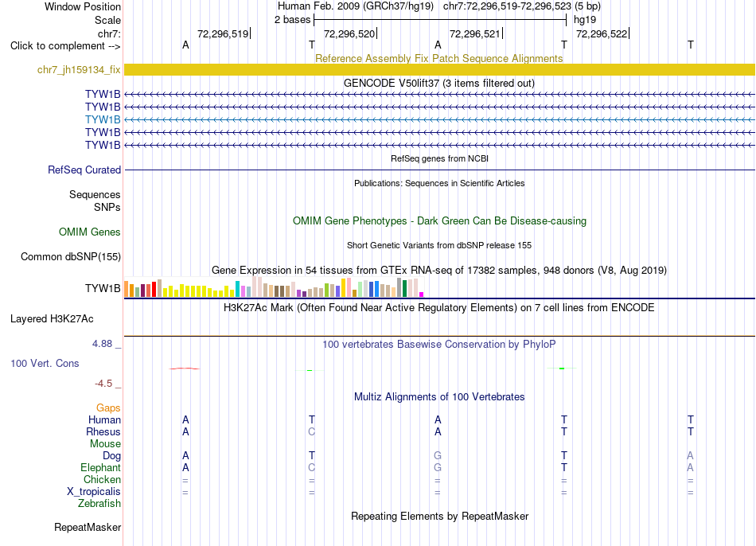756x546 pixels.
Task: Select the Human alignment row label
Action: pyautogui.click(x=104, y=420)
